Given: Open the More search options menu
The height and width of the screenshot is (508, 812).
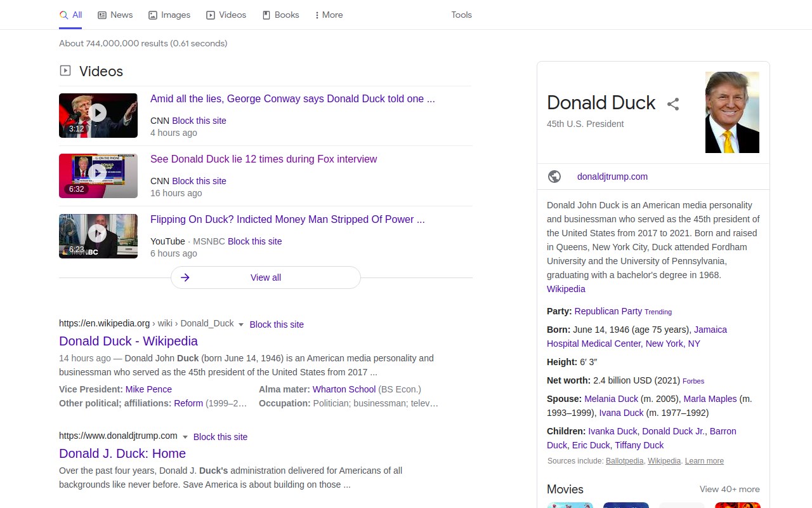Looking at the screenshot, I should tap(329, 15).
